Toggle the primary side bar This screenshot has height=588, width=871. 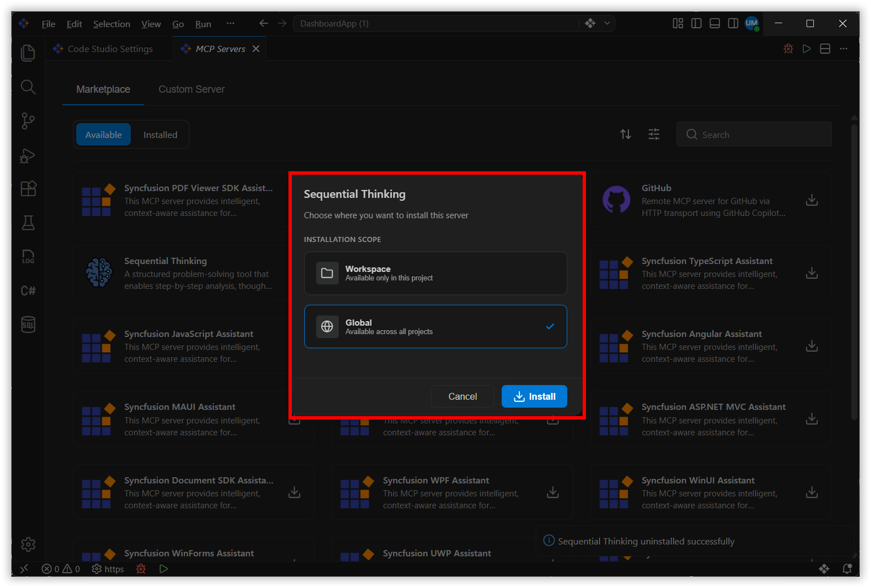pyautogui.click(x=696, y=23)
